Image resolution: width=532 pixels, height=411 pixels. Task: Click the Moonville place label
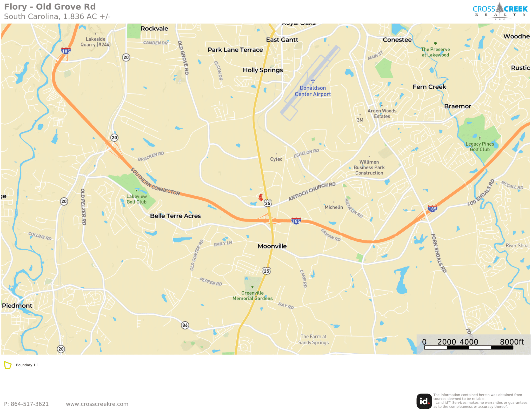point(272,246)
